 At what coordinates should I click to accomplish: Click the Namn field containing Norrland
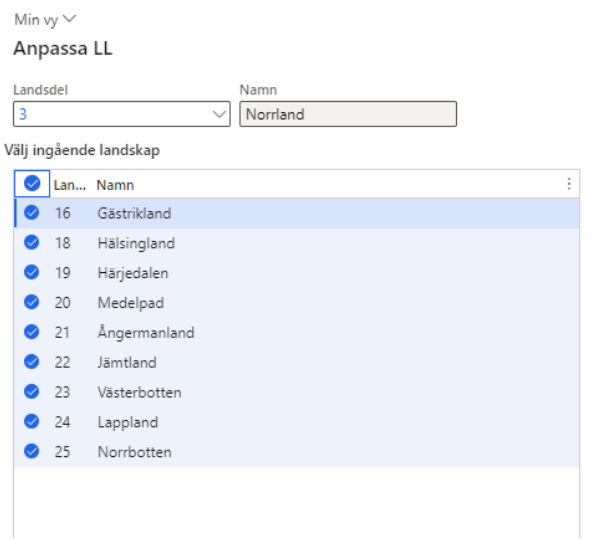click(x=348, y=114)
